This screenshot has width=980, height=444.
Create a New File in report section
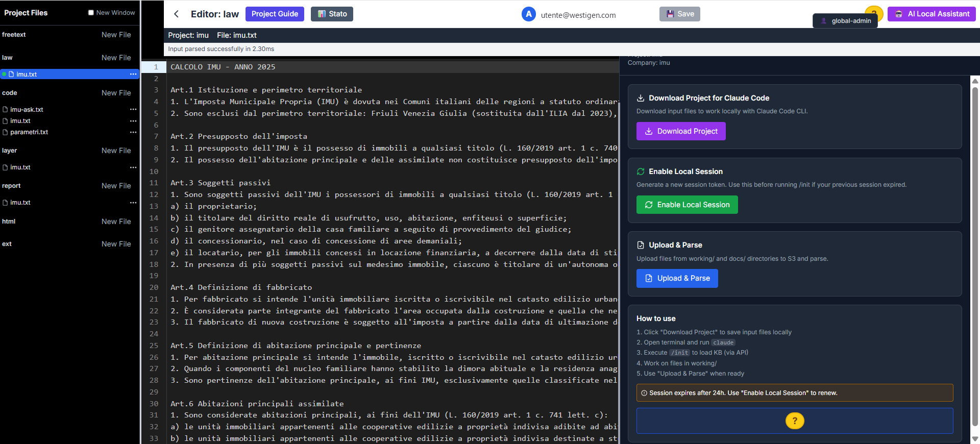(116, 186)
